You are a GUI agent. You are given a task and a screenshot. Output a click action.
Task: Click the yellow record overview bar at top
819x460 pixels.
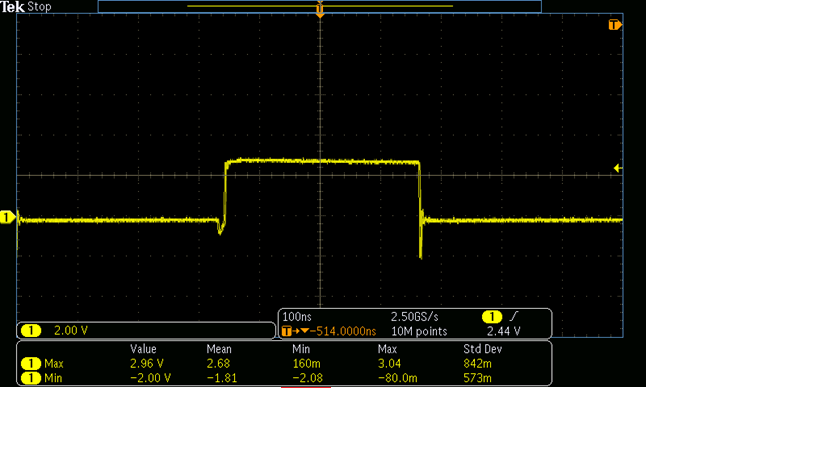320,6
